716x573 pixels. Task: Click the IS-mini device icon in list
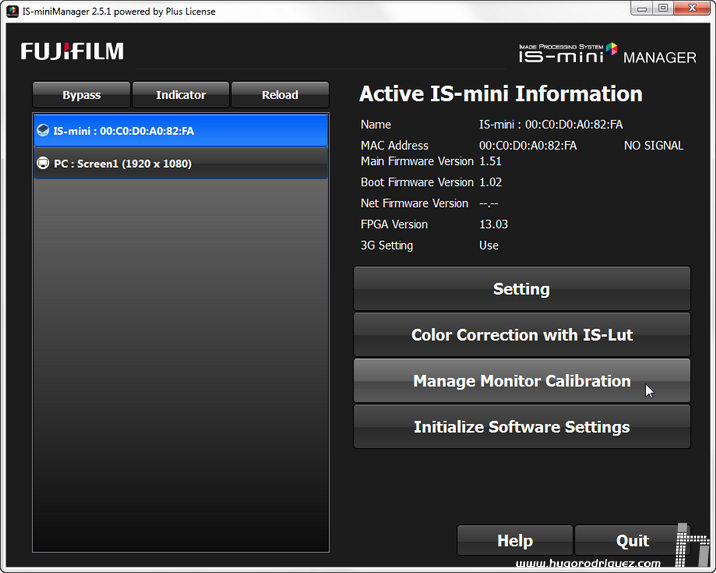pos(43,131)
